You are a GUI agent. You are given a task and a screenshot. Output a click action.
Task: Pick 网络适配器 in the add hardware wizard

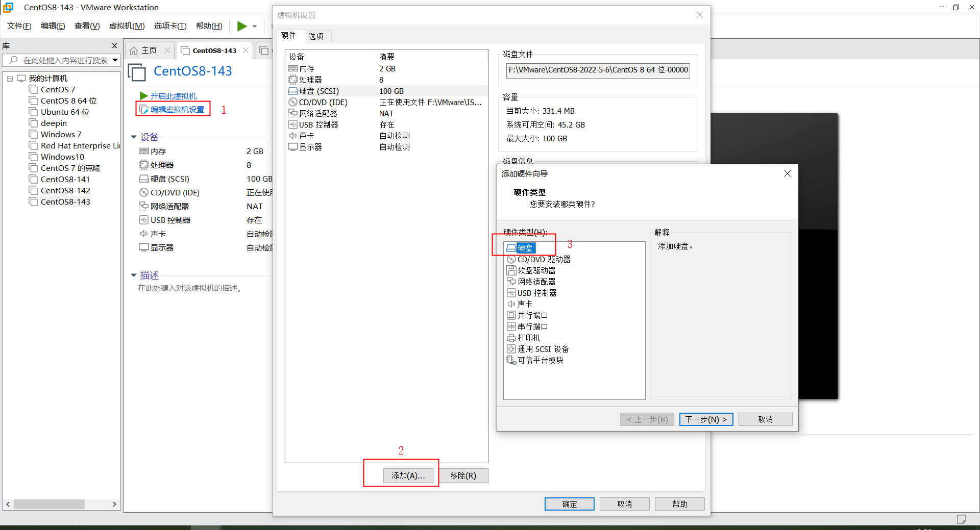point(531,282)
